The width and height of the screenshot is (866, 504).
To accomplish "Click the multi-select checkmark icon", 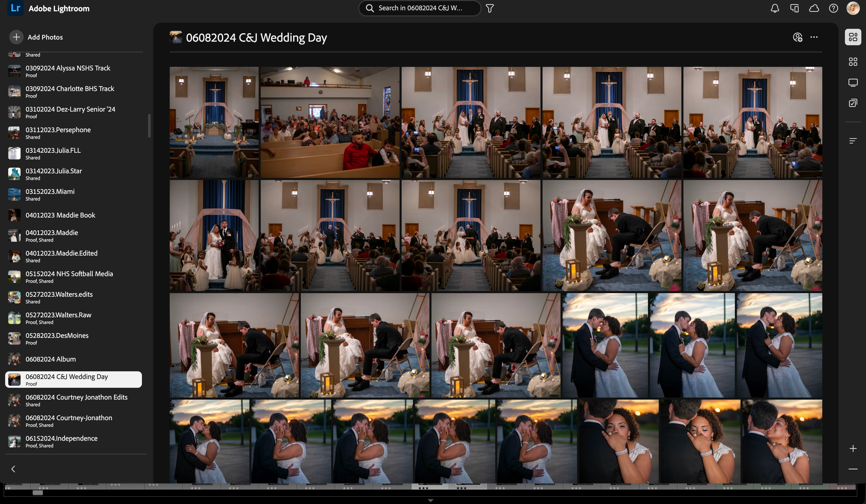I will (853, 103).
